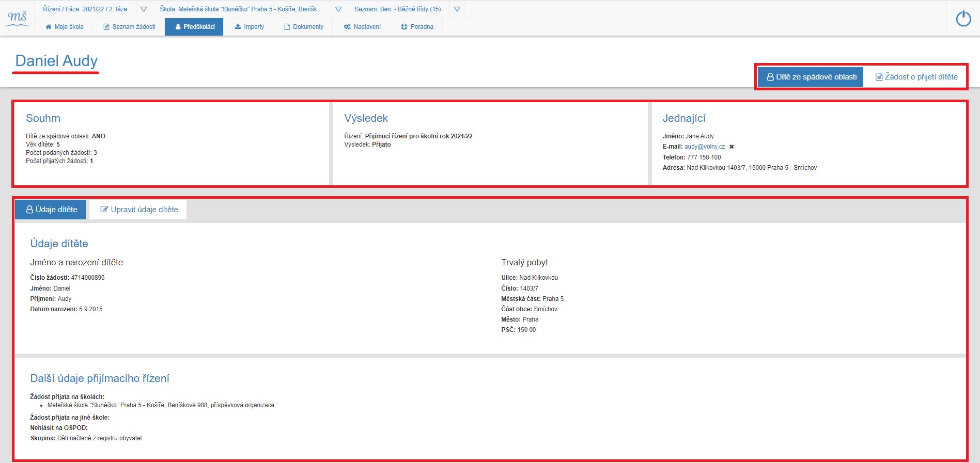Click 'Jméno a narození dítěte' subheading
Viewport: 980px width, 463px height.
pos(76,262)
